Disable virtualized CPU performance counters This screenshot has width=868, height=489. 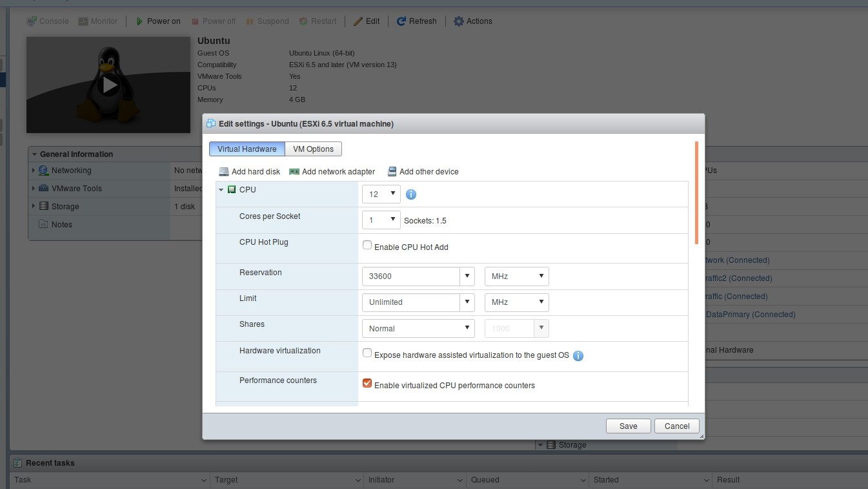coord(367,382)
